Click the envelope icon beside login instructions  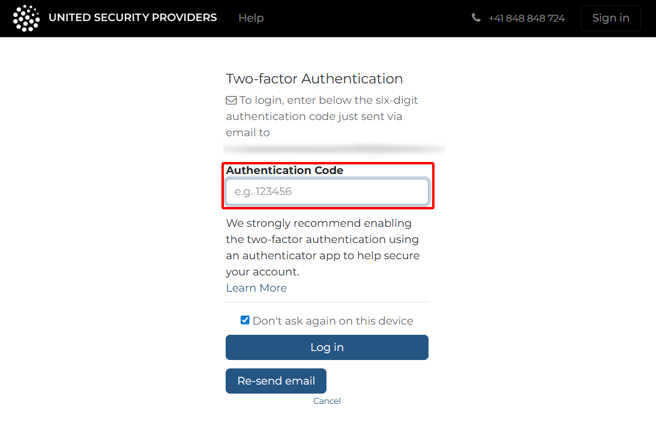231,100
